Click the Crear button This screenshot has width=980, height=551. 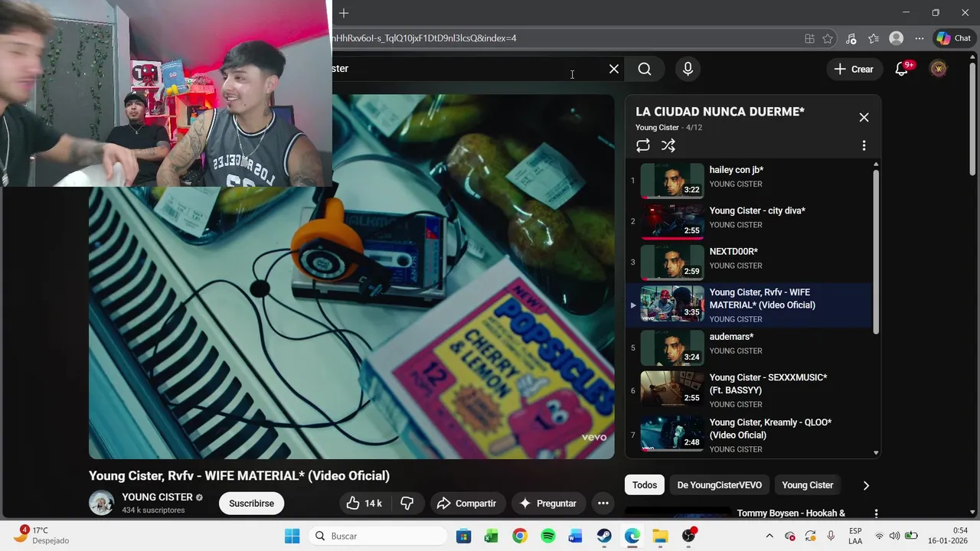854,69
